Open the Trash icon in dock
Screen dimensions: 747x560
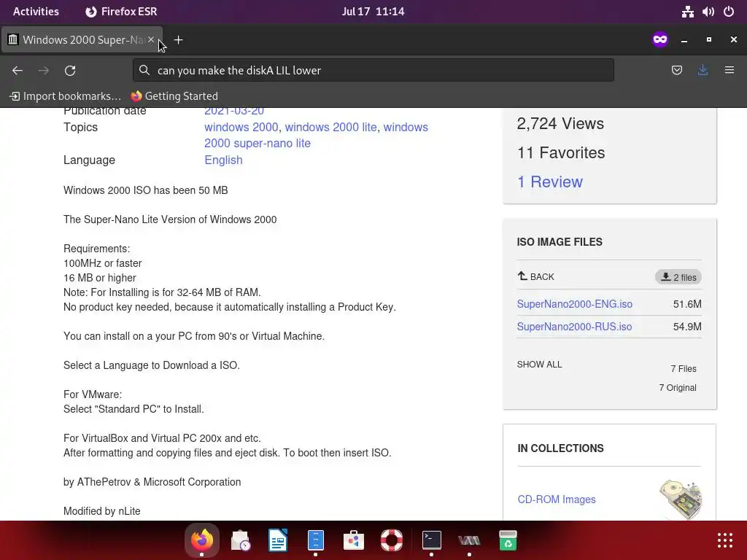508,540
